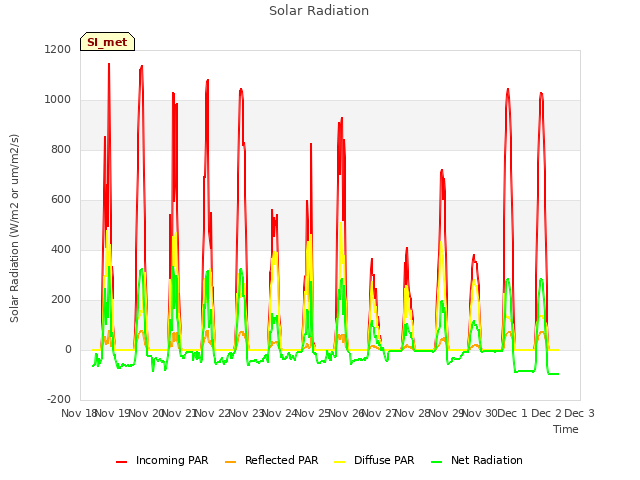Click the green Net Radiation legend swatch
The image size is (640, 480).
click(436, 462)
